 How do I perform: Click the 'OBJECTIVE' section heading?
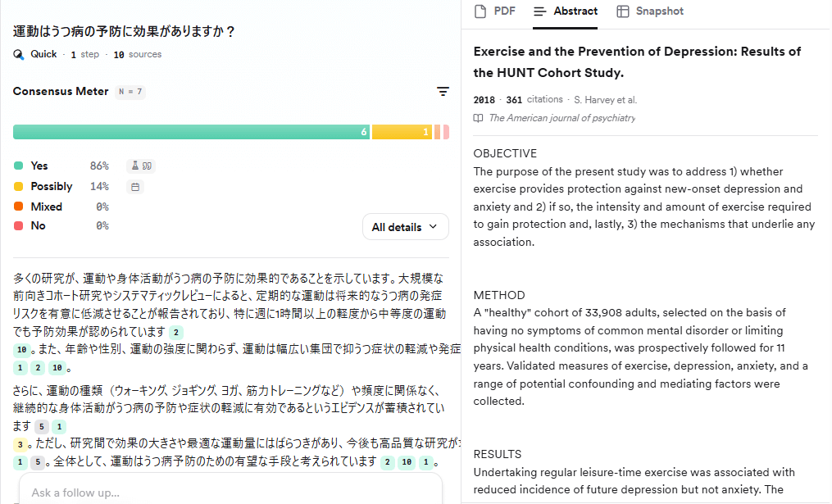[505, 153]
